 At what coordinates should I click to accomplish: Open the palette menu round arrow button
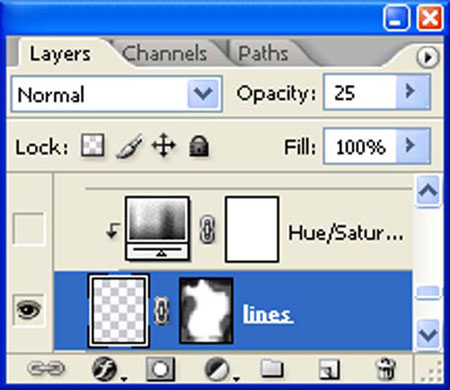coord(428,57)
